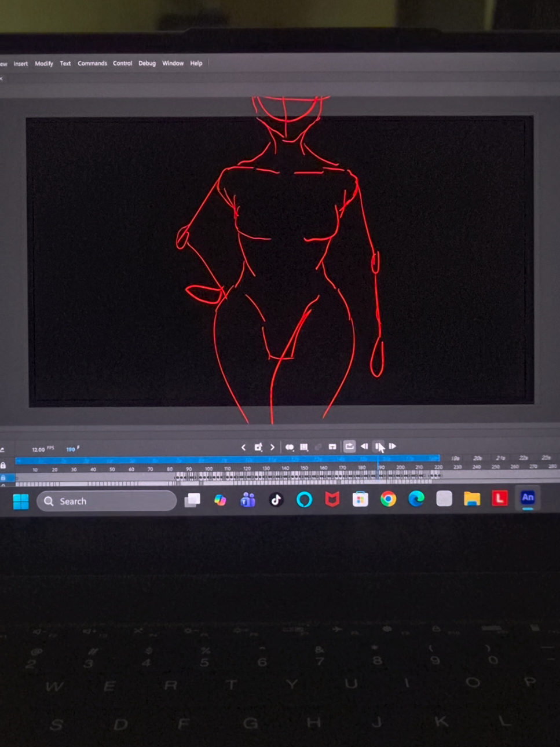Open the Modify menu
Image resolution: width=560 pixels, height=747 pixels.
click(44, 64)
